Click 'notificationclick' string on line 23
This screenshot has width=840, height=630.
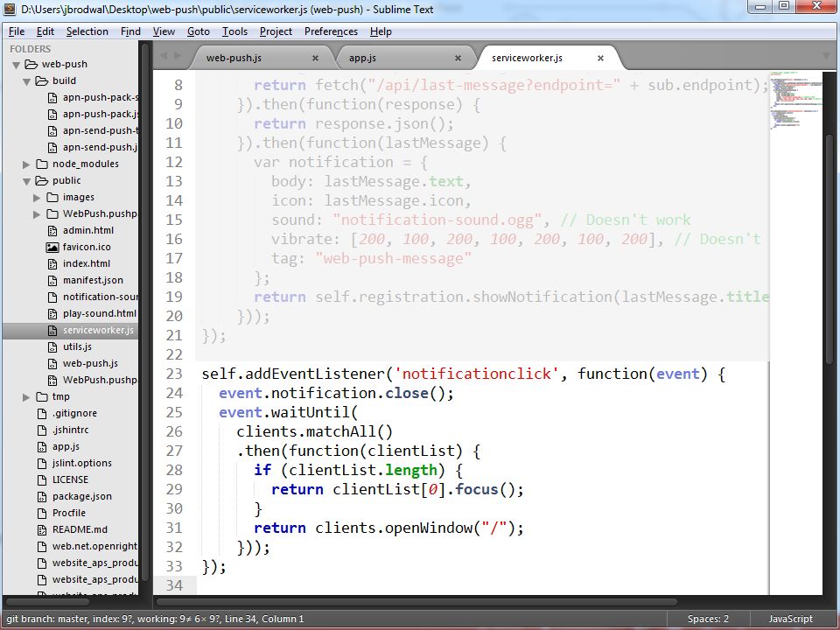[476, 374]
